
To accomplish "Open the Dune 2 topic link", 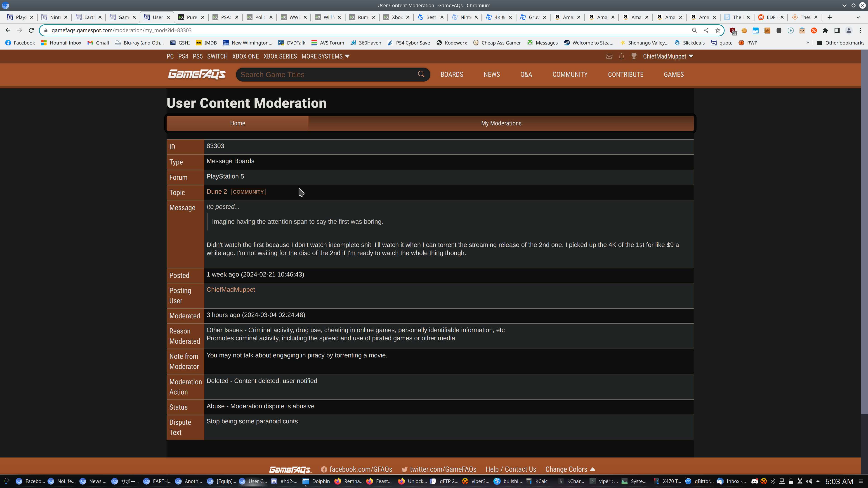I will pyautogui.click(x=217, y=192).
